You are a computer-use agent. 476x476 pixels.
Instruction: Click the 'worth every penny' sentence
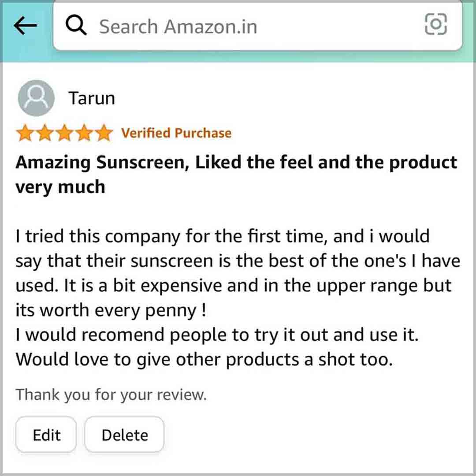pyautogui.click(x=111, y=310)
